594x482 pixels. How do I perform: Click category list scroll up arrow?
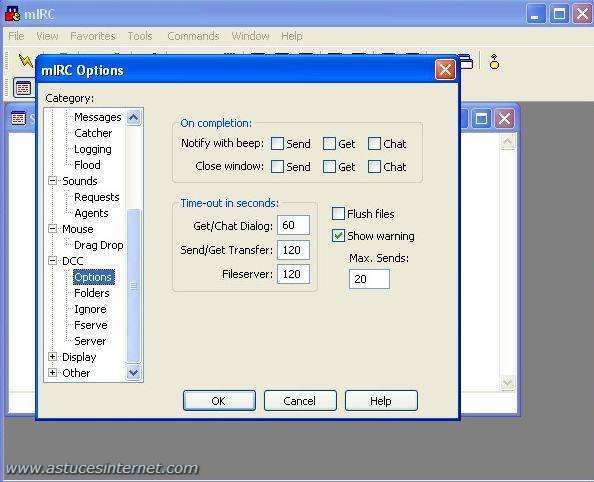(133, 117)
